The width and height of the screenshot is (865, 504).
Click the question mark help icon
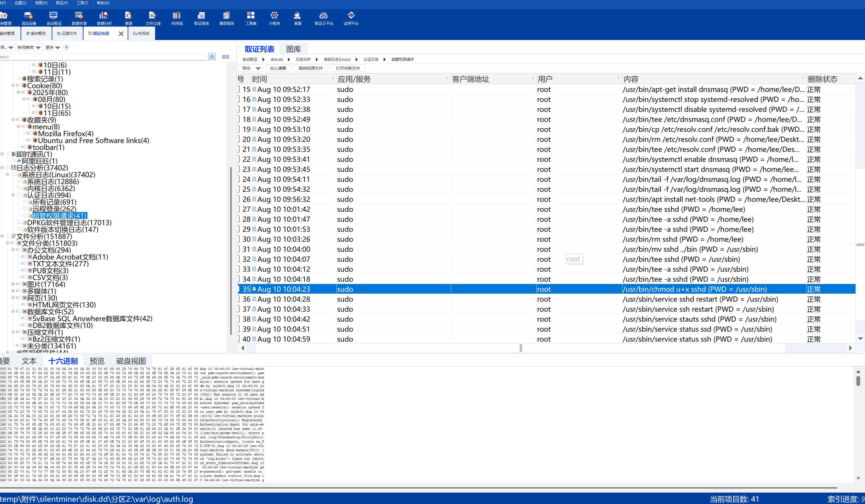click(x=67, y=47)
